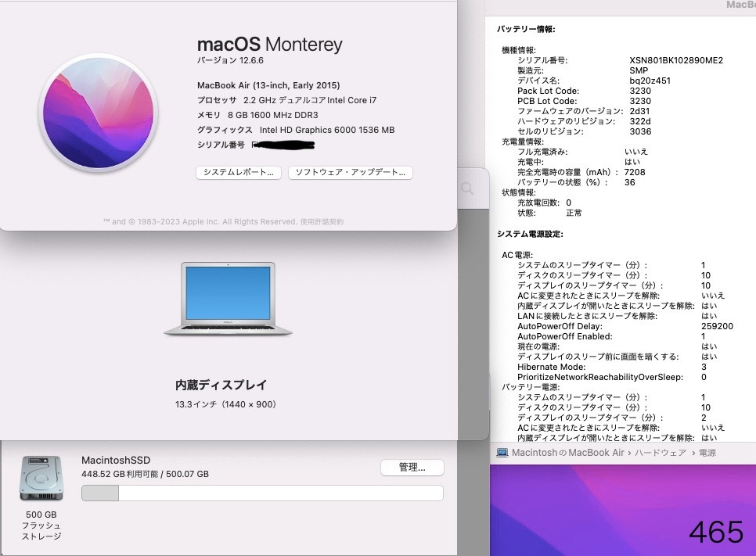
Task: Select AutoPowerOff Delay value 259200
Action: [x=717, y=326]
